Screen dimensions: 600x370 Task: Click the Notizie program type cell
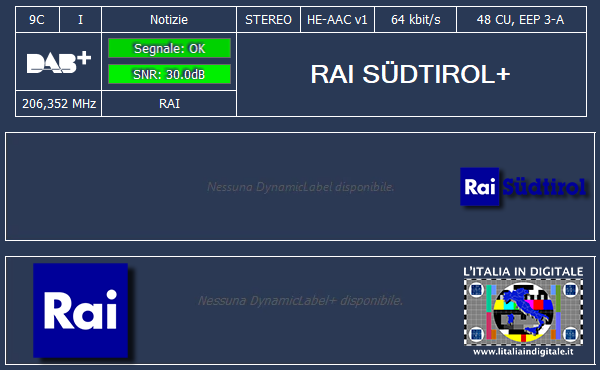(x=169, y=20)
